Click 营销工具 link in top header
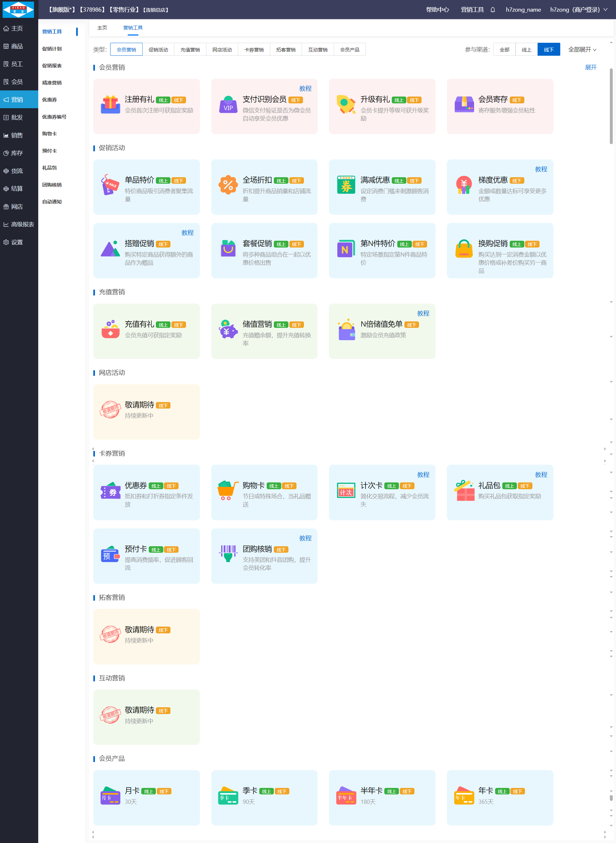This screenshot has height=843, width=616. [472, 10]
